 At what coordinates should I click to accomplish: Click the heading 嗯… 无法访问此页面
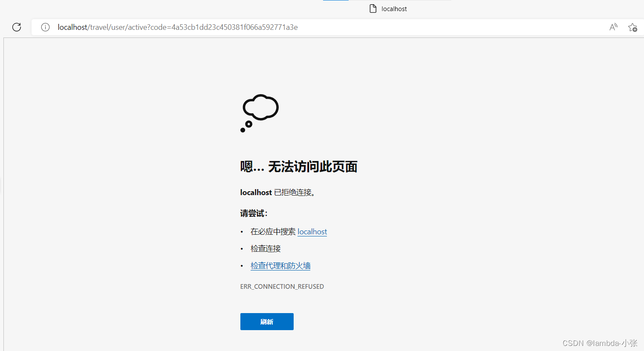tap(299, 167)
